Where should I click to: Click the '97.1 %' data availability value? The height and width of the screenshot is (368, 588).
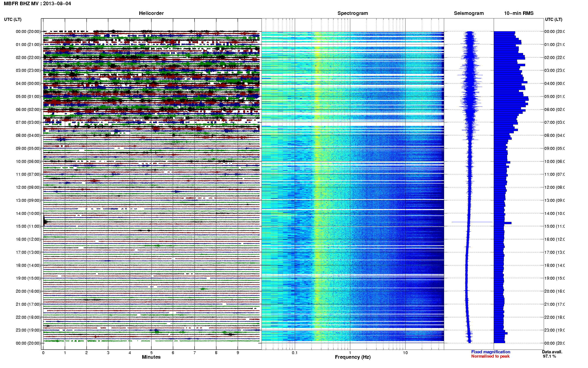point(549,356)
